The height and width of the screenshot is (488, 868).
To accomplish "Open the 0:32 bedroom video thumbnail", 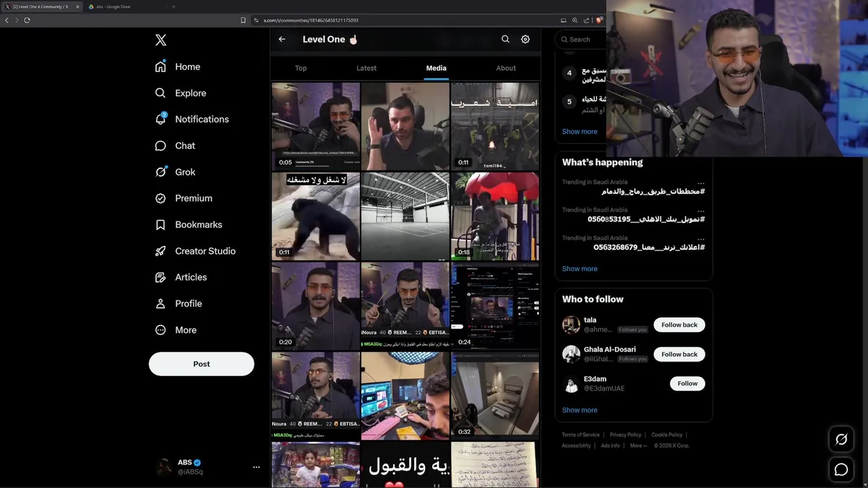I will (495, 396).
